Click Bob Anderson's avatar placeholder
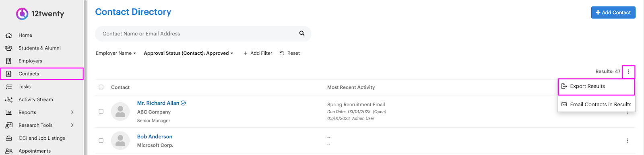Image resolution: width=644 pixels, height=155 pixels. pyautogui.click(x=120, y=141)
